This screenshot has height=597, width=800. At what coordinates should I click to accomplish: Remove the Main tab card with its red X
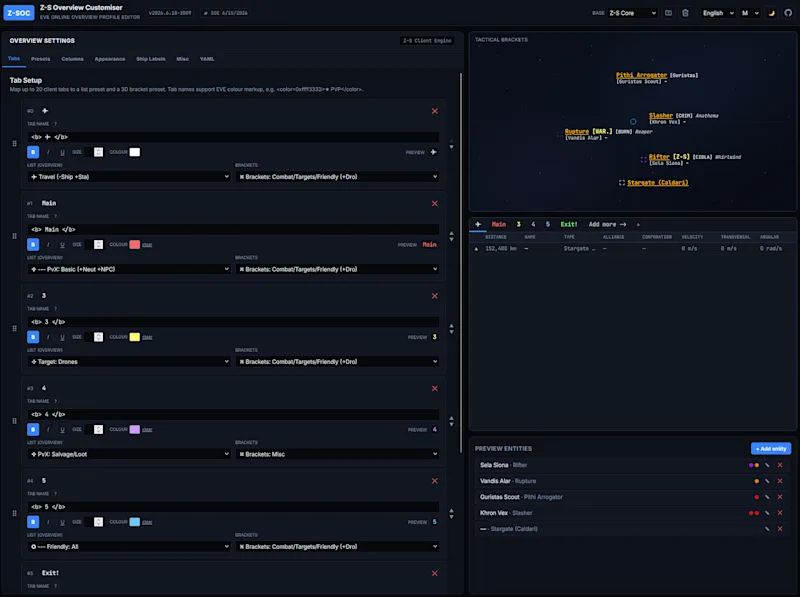(x=435, y=203)
